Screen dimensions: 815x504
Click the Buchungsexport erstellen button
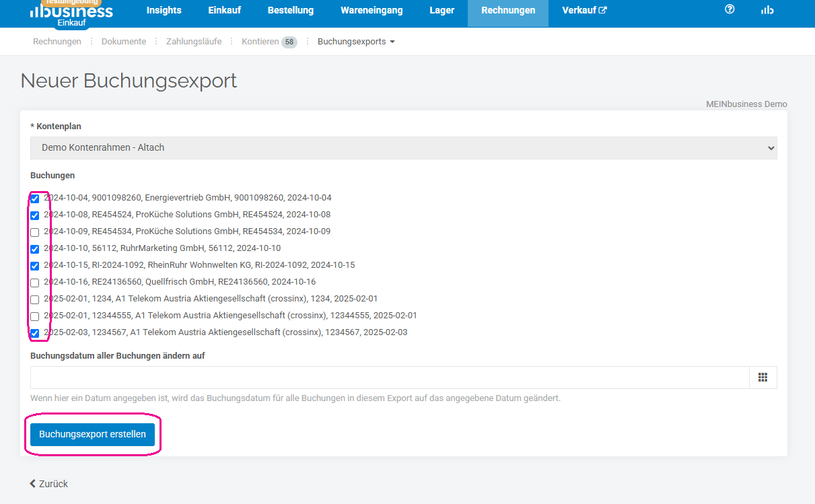tap(92, 434)
